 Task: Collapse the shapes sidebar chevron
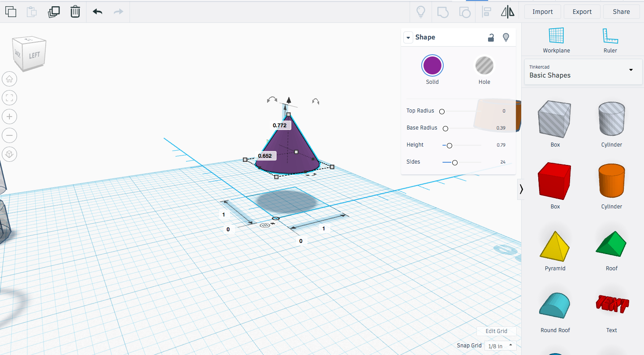click(521, 189)
